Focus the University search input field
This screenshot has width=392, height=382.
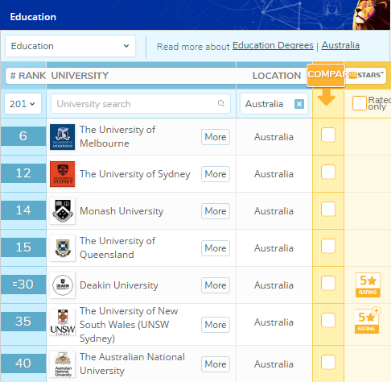pos(141,104)
